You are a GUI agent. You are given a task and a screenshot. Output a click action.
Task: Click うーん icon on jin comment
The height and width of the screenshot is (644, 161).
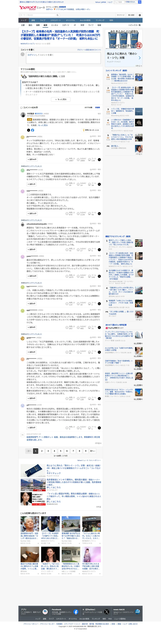89,159
